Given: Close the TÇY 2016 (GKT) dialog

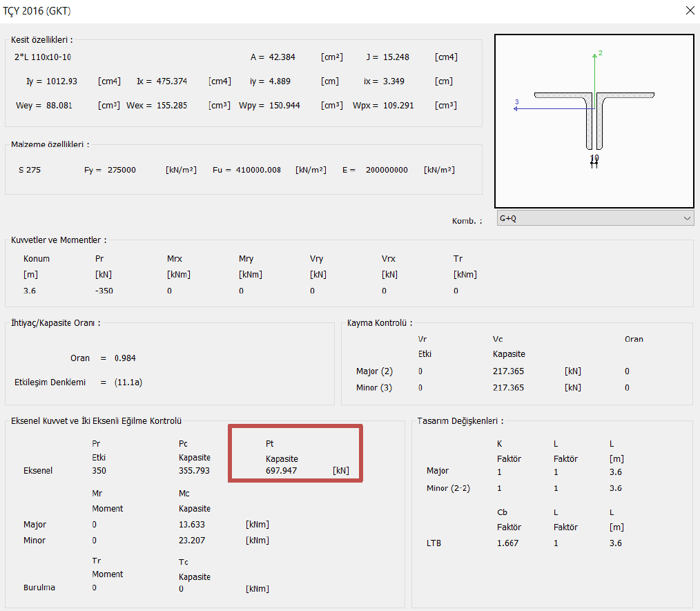Looking at the screenshot, I should click(x=690, y=10).
